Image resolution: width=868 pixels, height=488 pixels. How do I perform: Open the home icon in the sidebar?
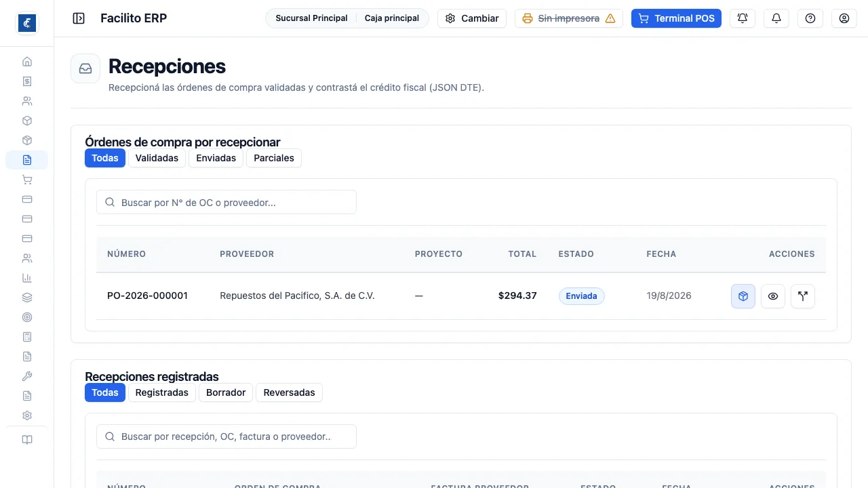[27, 62]
